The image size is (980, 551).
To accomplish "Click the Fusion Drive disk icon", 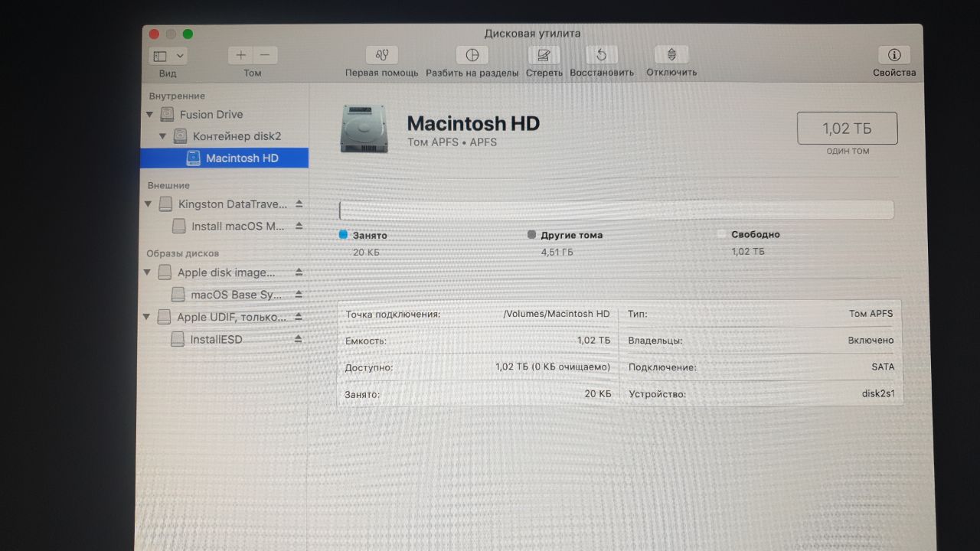I will (x=167, y=115).
